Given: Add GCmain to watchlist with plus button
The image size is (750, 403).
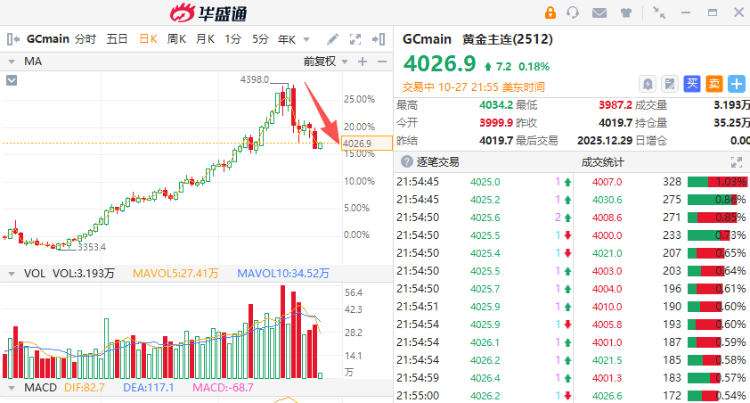Looking at the screenshot, I should 737,83.
